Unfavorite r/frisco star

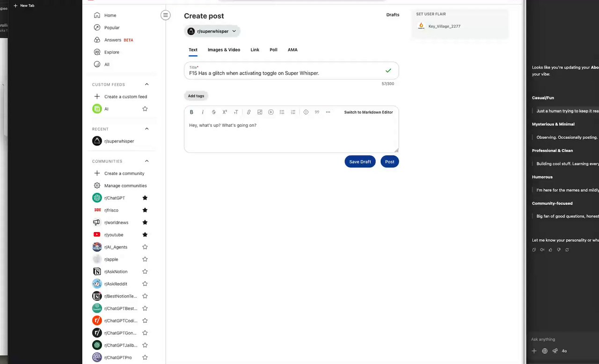pyautogui.click(x=145, y=210)
